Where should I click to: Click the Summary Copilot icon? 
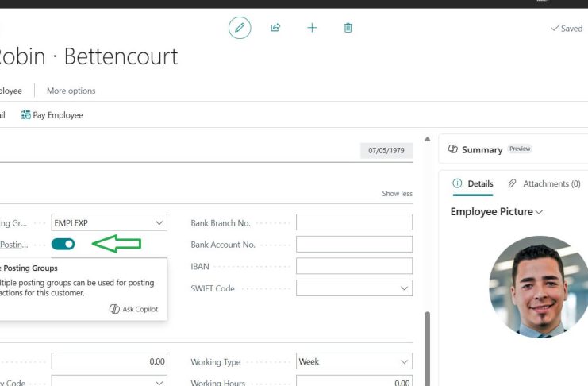(x=452, y=149)
